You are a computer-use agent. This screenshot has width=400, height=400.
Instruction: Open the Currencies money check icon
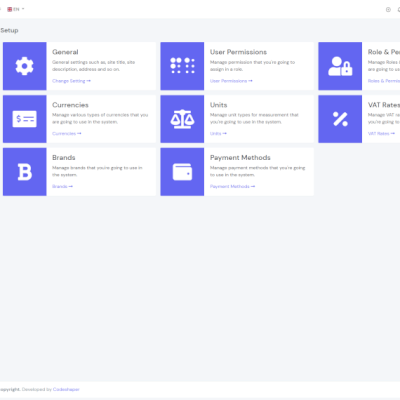point(25,119)
